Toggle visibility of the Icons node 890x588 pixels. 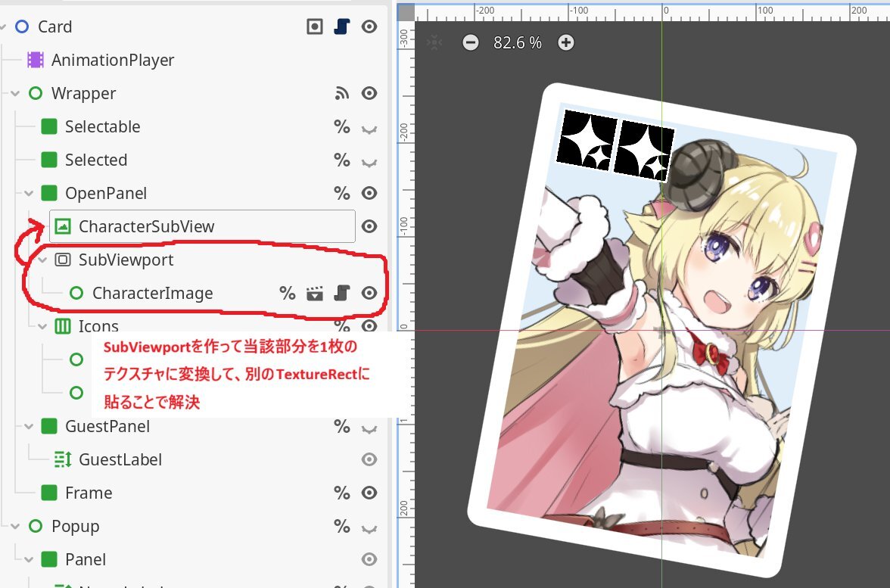click(369, 326)
